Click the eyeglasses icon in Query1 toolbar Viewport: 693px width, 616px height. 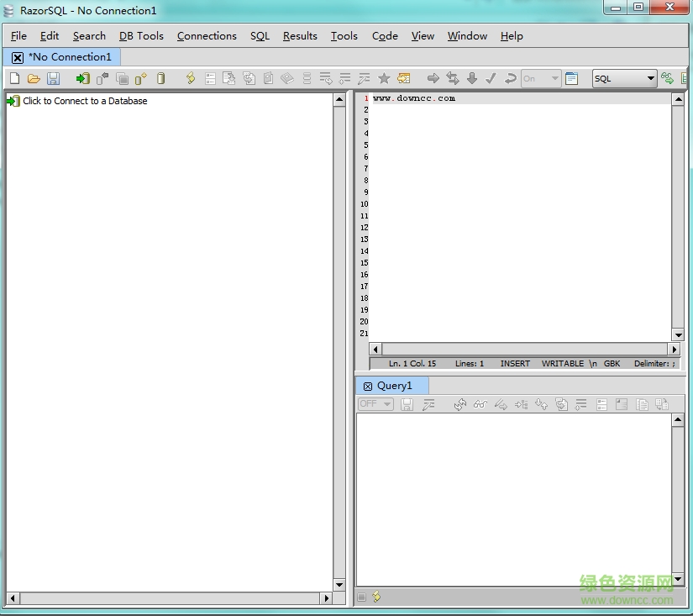click(x=480, y=404)
